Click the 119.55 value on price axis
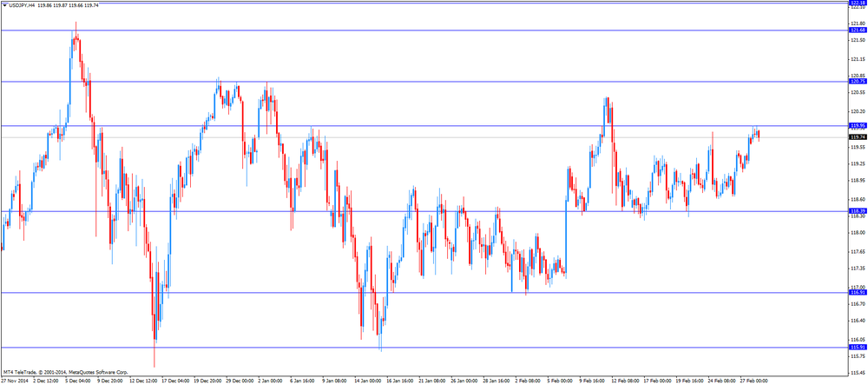Screen dimensions: 868x385 [x=858, y=147]
